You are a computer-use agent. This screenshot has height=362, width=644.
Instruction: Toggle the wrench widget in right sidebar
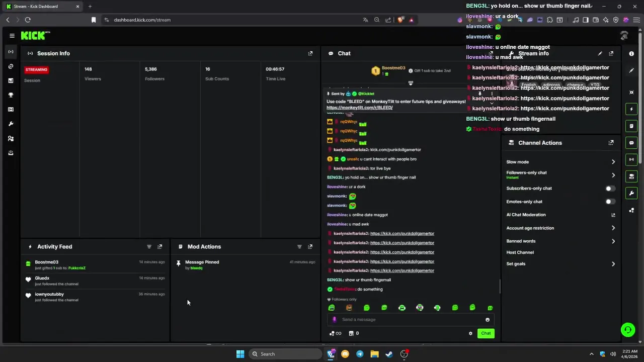point(631,193)
